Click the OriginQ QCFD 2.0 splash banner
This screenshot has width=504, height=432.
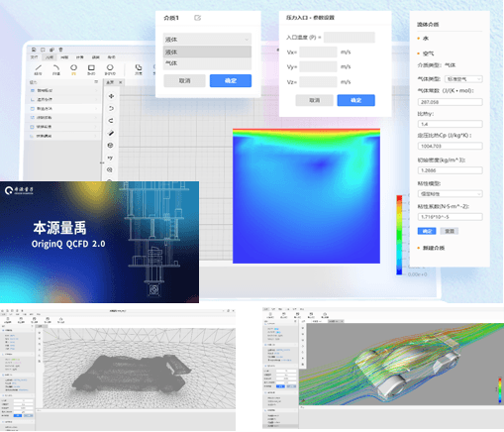99,242
